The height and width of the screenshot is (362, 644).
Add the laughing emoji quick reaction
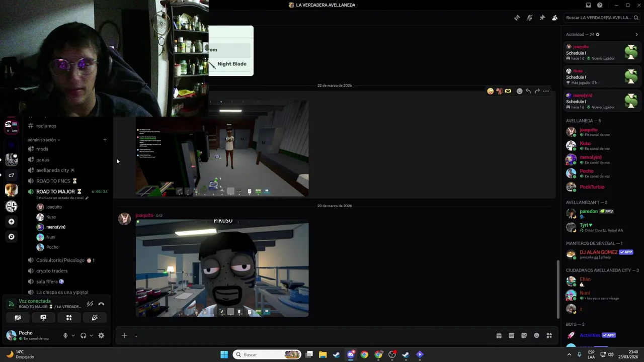pyautogui.click(x=490, y=91)
